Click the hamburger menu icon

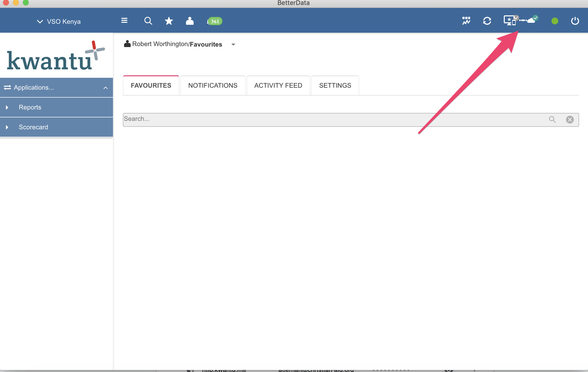click(124, 21)
